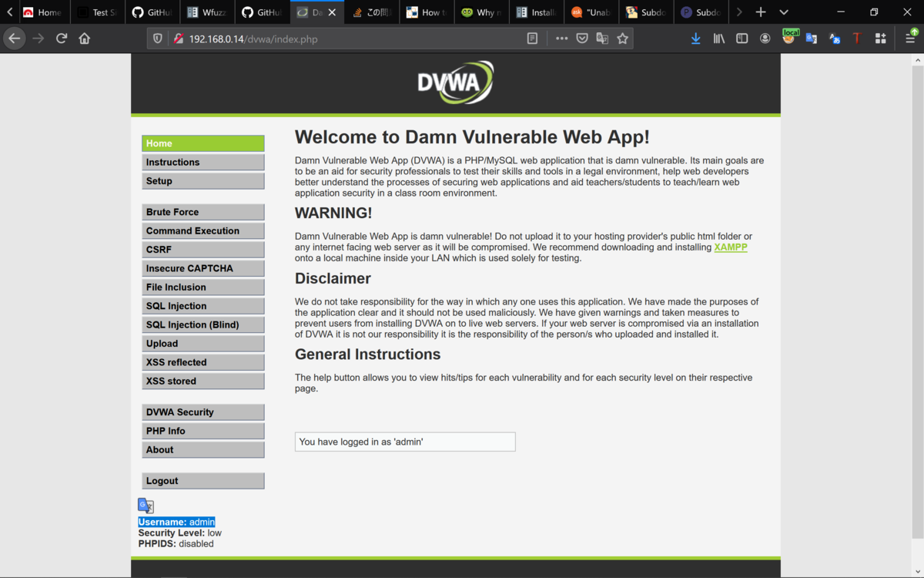Switch to the Home tab
This screenshot has height=578, width=924.
42,12
